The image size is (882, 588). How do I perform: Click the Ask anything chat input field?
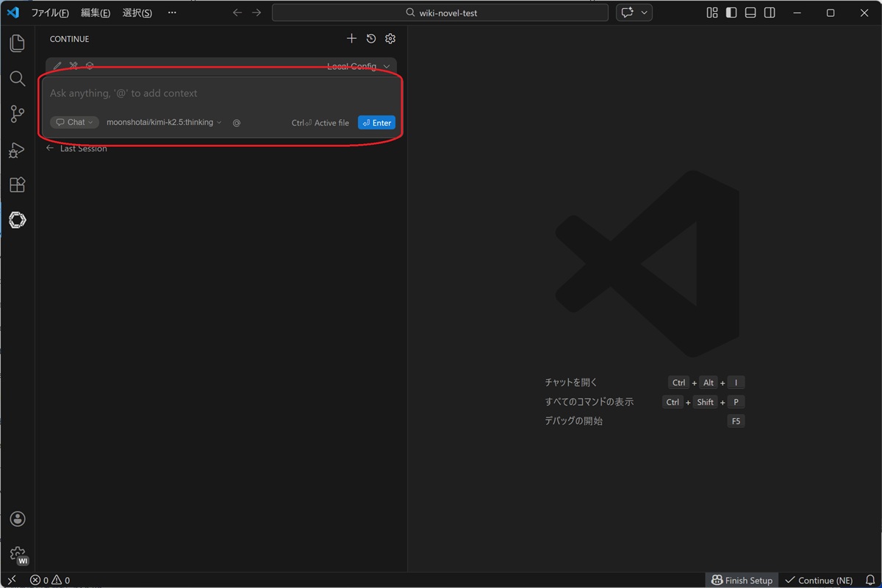tap(220, 93)
